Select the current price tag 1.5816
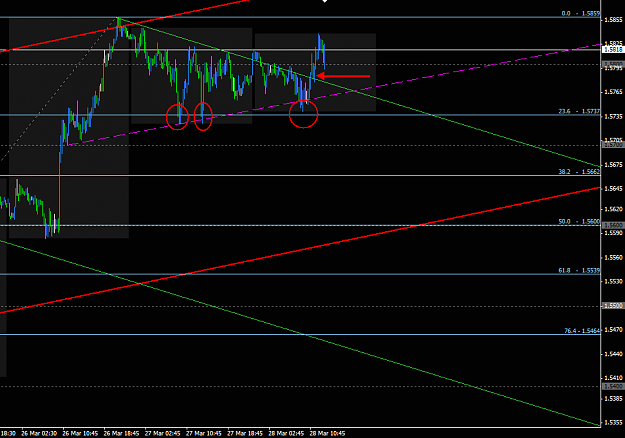 tap(613, 50)
